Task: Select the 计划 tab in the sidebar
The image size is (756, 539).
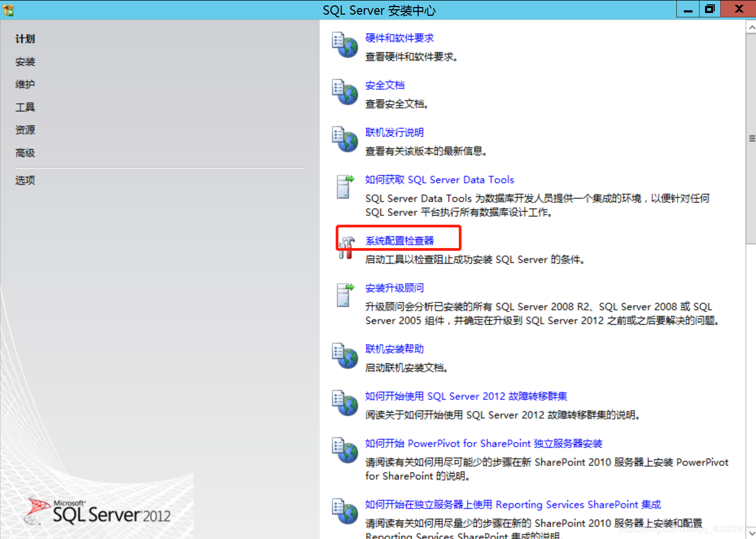Action: pos(25,39)
